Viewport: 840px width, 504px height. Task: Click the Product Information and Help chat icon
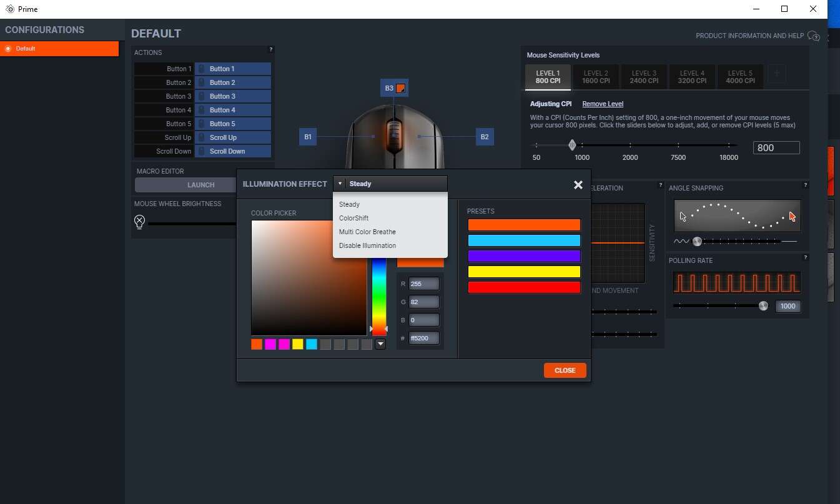click(813, 36)
